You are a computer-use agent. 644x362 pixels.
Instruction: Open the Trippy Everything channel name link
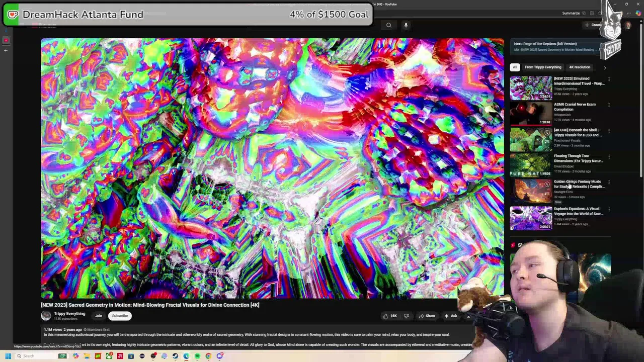click(x=69, y=314)
